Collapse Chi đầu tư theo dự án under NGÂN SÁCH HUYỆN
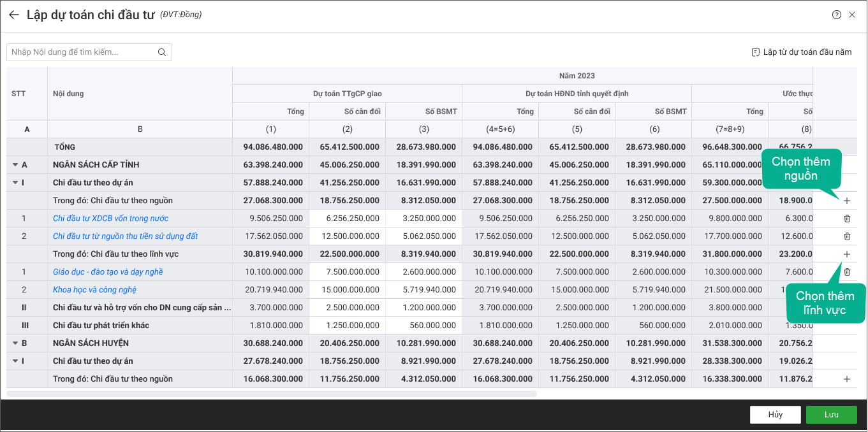Screen dimensions: 868x432 coord(15,361)
